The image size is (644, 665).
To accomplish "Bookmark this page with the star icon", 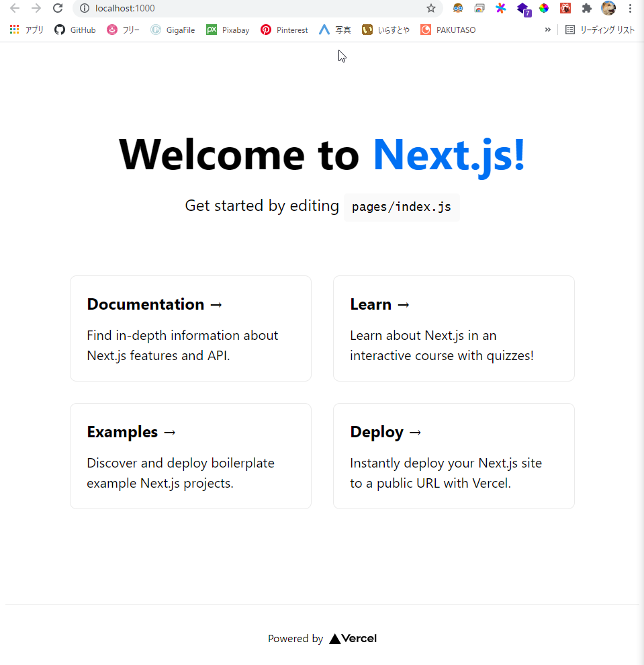I will pyautogui.click(x=430, y=8).
